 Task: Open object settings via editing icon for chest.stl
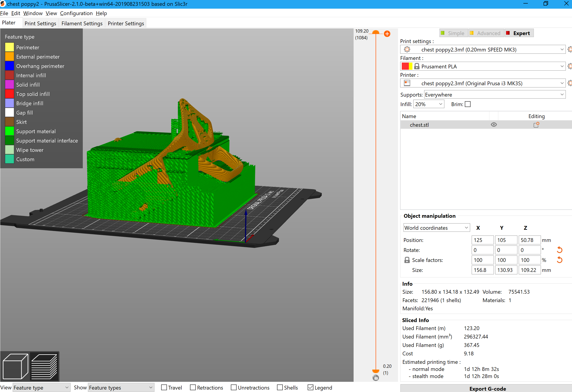pos(536,125)
